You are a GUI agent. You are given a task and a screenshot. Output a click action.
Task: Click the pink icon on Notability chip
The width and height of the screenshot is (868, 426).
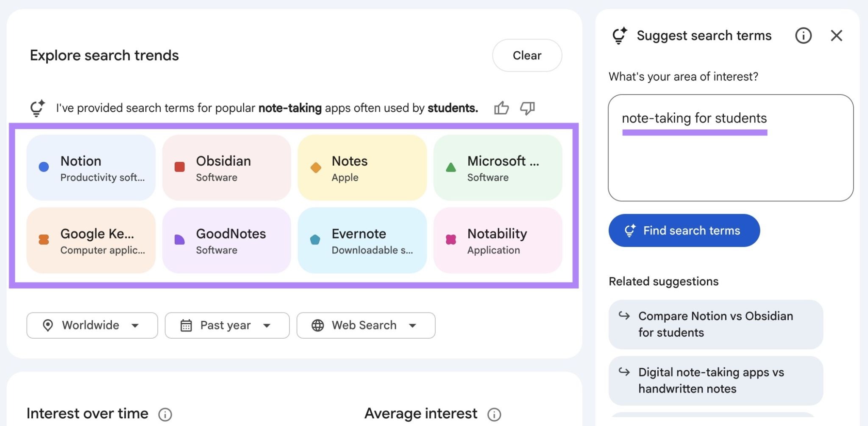[451, 239]
